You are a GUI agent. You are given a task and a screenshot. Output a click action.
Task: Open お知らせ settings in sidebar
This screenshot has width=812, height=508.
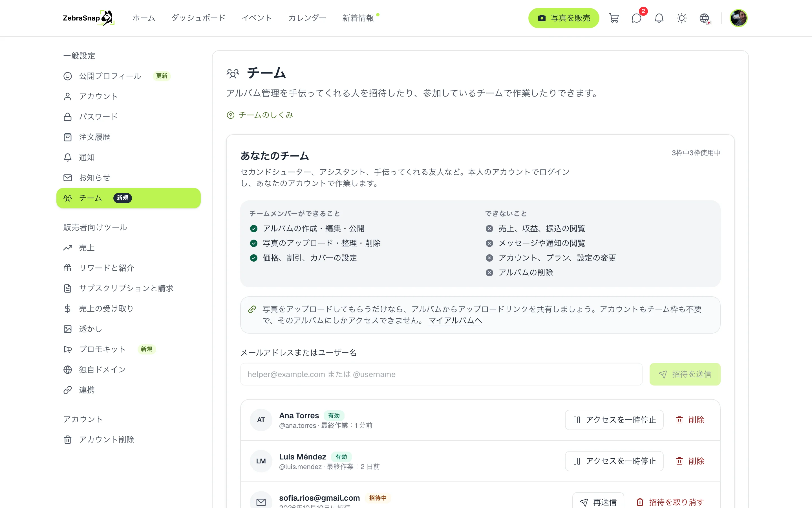pos(129,178)
